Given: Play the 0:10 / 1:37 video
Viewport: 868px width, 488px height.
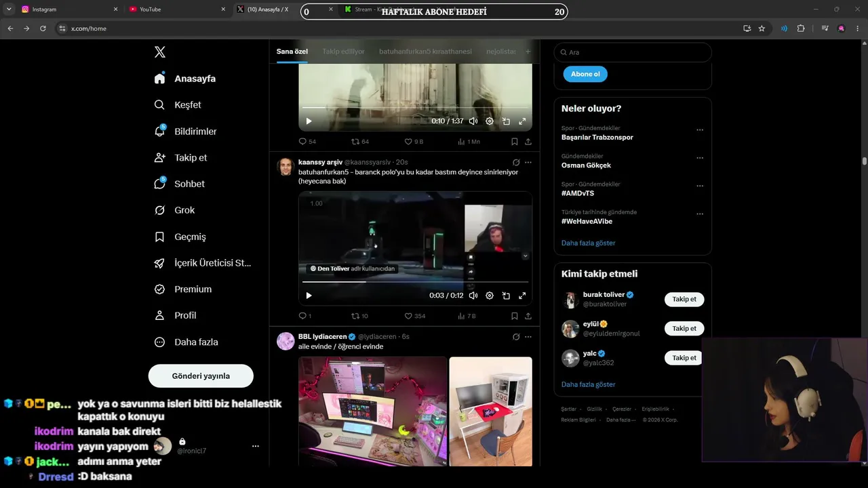Looking at the screenshot, I should tap(309, 121).
